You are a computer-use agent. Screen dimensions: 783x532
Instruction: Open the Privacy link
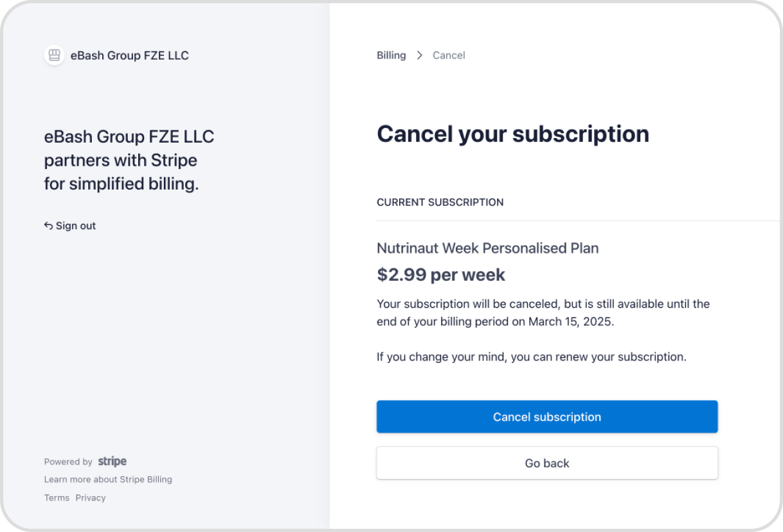tap(91, 498)
